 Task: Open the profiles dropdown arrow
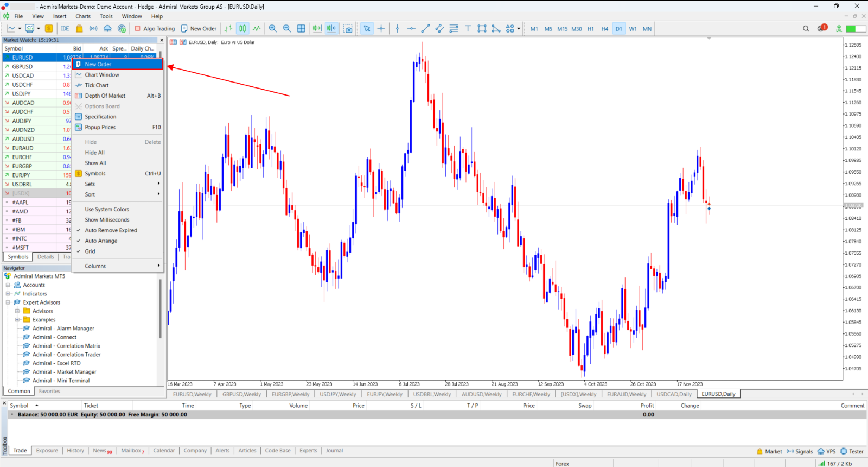[x=39, y=29]
